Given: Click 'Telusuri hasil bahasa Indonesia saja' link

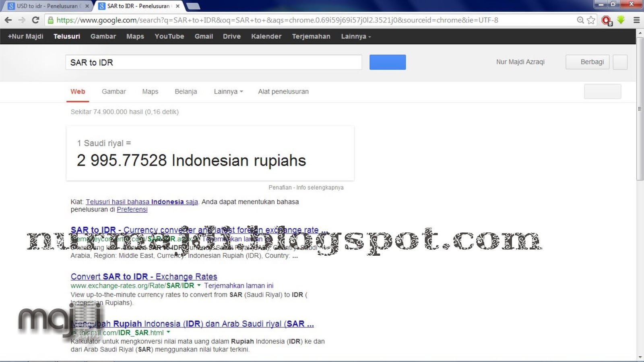Looking at the screenshot, I should coord(142,202).
